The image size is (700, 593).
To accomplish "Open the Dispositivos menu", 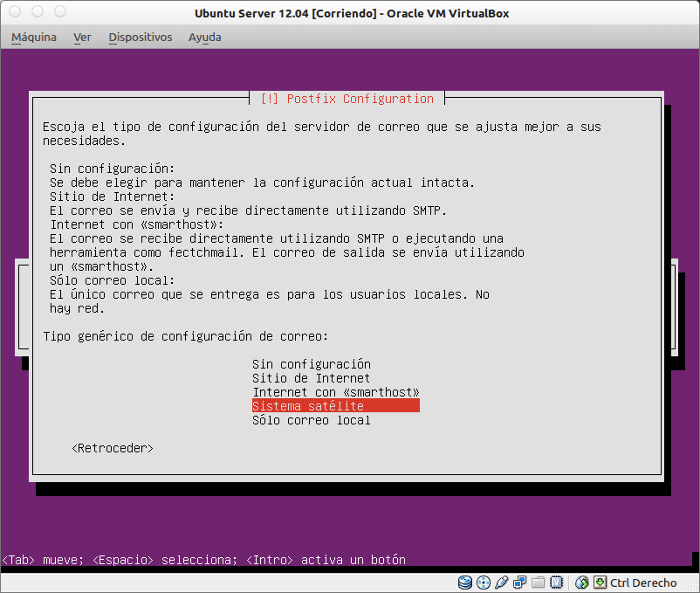I will coord(141,37).
